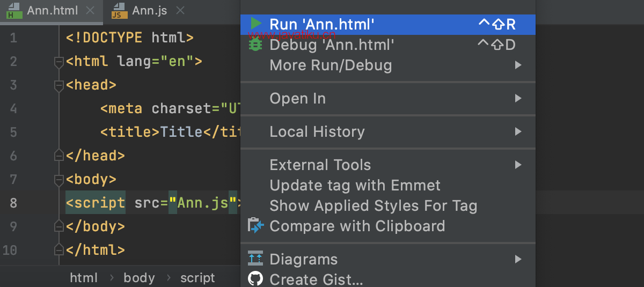Click the fold marker at closing head tag
Screen dimensions: 644x287
(x=59, y=156)
